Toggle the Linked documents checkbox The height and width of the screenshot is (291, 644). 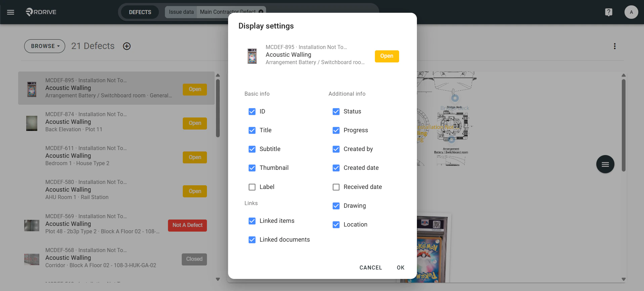[252, 240]
